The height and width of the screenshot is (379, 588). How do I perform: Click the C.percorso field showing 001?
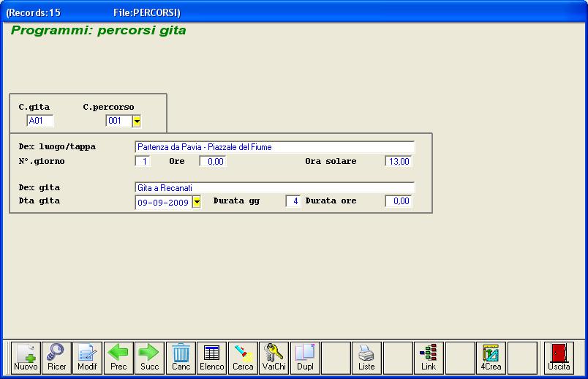tap(119, 121)
